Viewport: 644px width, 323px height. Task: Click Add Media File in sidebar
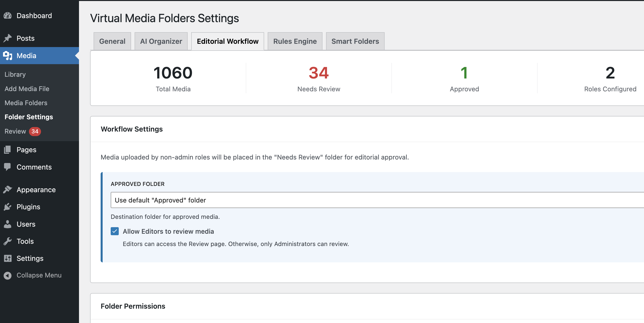pyautogui.click(x=27, y=89)
